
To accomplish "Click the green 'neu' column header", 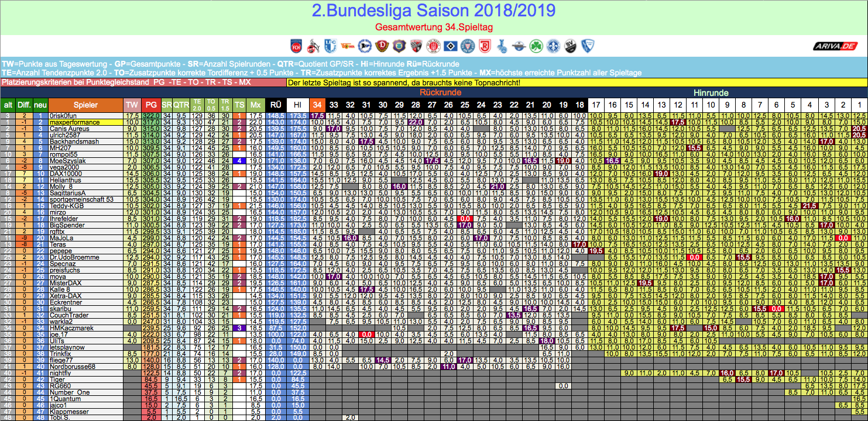I will click(40, 105).
